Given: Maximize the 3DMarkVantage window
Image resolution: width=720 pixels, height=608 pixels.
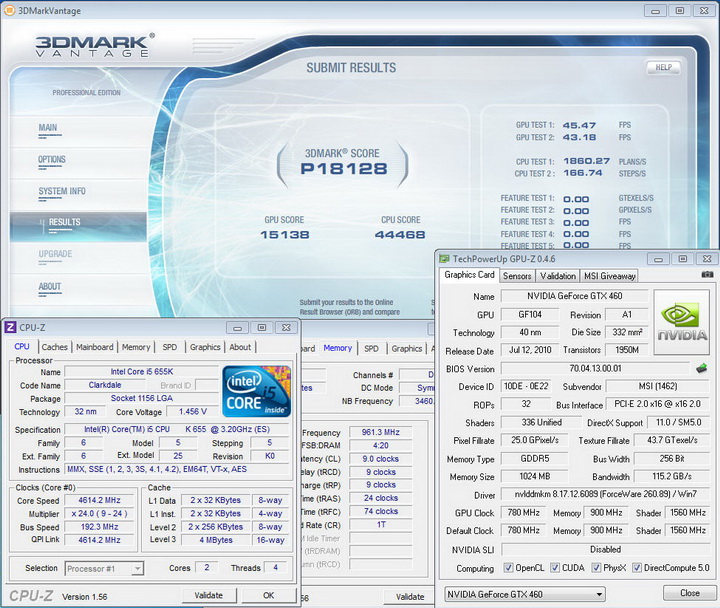Looking at the screenshot, I should pos(680,11).
